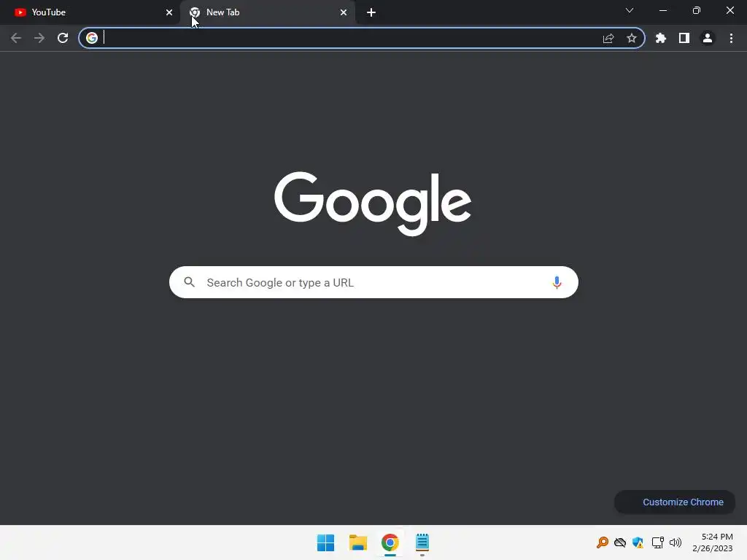747x560 pixels.
Task: Toggle the side panel
Action: click(x=684, y=38)
